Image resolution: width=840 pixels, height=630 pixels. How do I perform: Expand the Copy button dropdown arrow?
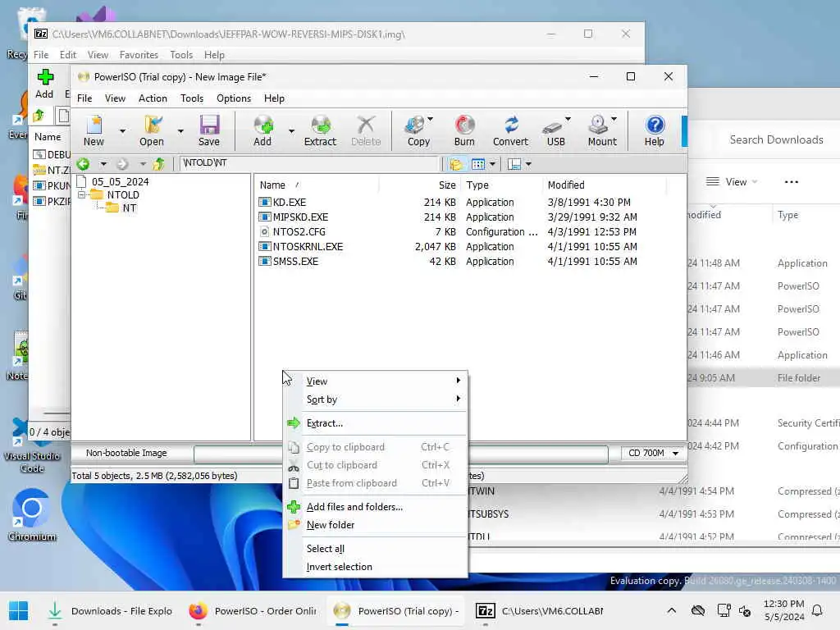(430, 119)
